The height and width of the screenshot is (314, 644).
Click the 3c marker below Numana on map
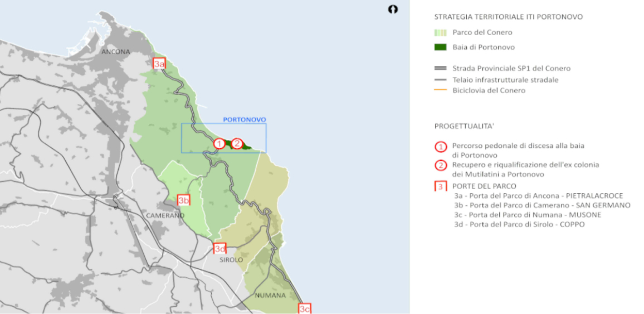tap(304, 308)
